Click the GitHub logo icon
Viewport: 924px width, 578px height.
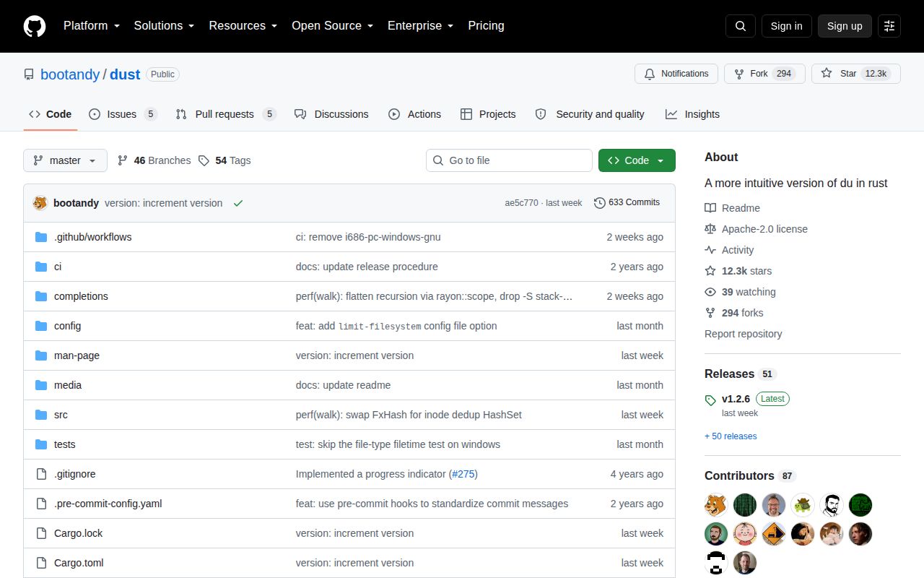(35, 26)
